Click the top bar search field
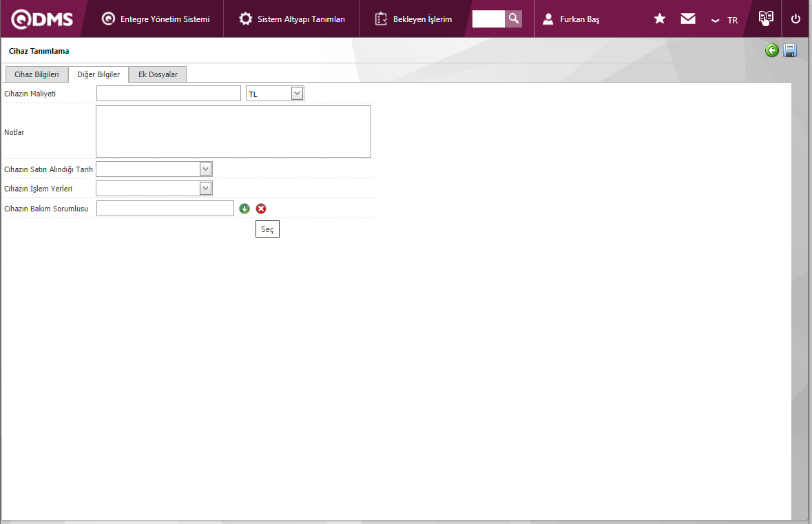 [x=488, y=19]
